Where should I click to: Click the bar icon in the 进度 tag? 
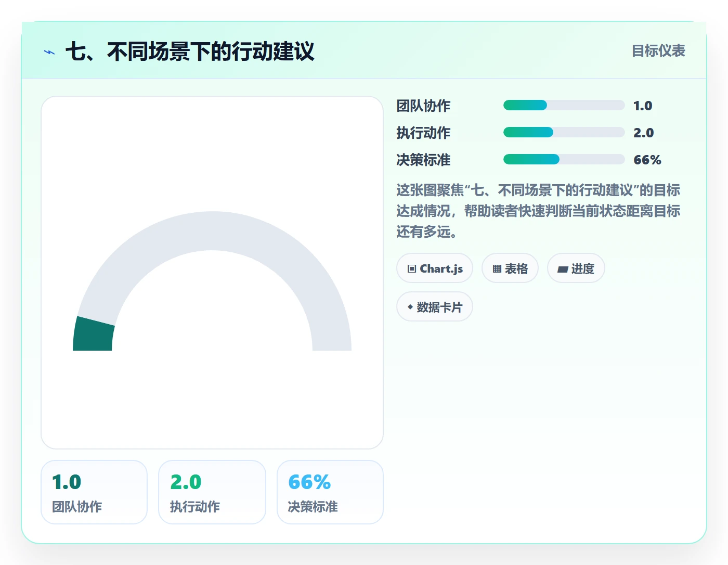click(x=563, y=269)
